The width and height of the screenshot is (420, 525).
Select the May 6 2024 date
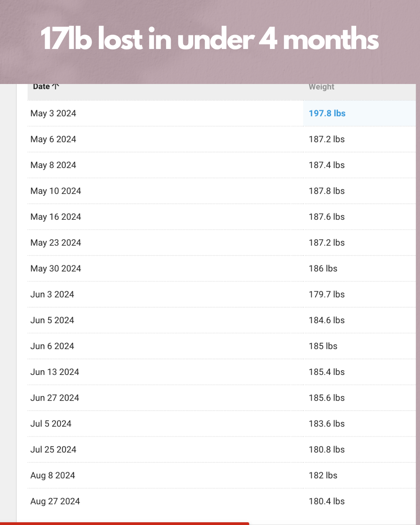click(53, 139)
